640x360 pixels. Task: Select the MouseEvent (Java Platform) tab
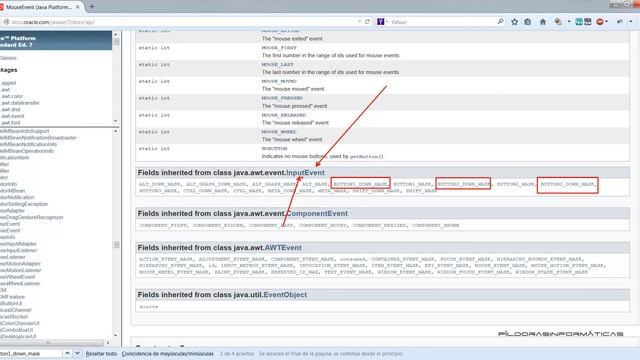coord(39,7)
